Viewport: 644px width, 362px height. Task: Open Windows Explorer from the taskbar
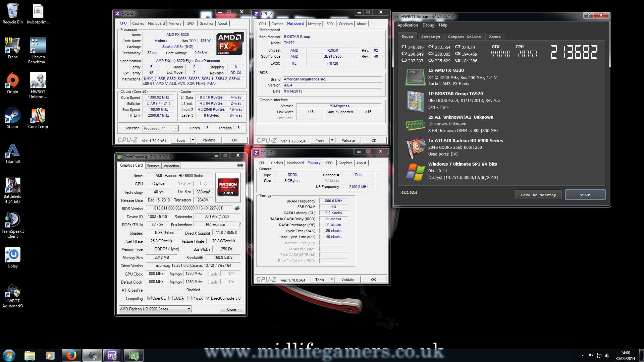30,355
